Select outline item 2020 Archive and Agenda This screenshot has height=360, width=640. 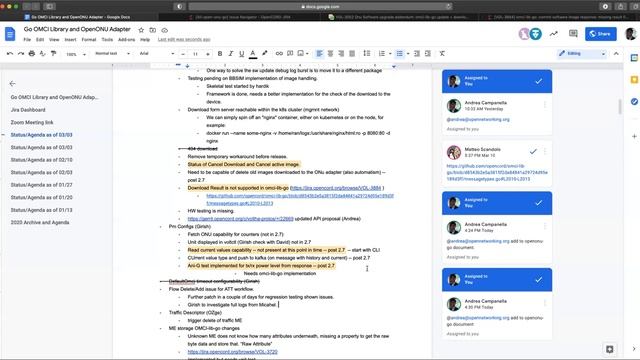pos(40,222)
